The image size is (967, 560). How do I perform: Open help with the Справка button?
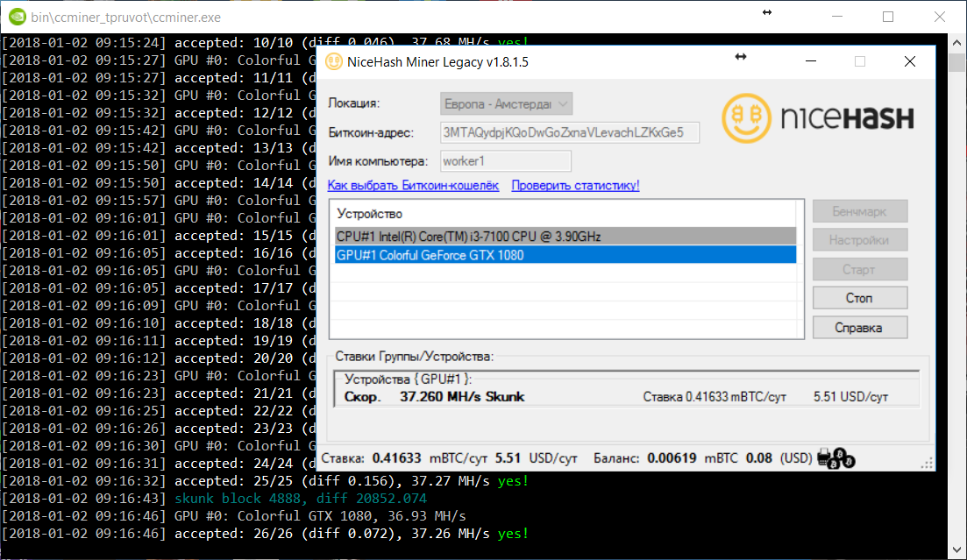pos(859,328)
